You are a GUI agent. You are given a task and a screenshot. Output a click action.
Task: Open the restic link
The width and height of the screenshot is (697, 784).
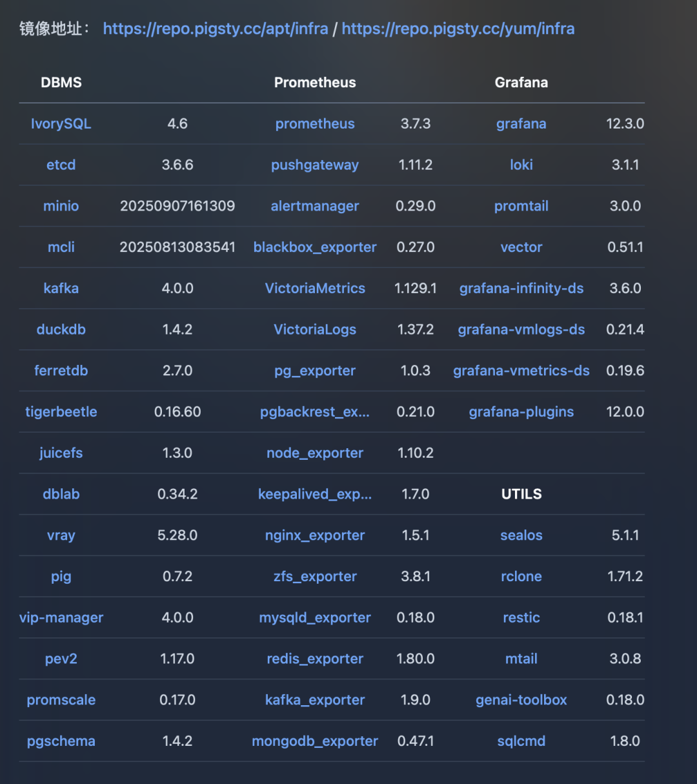(521, 618)
